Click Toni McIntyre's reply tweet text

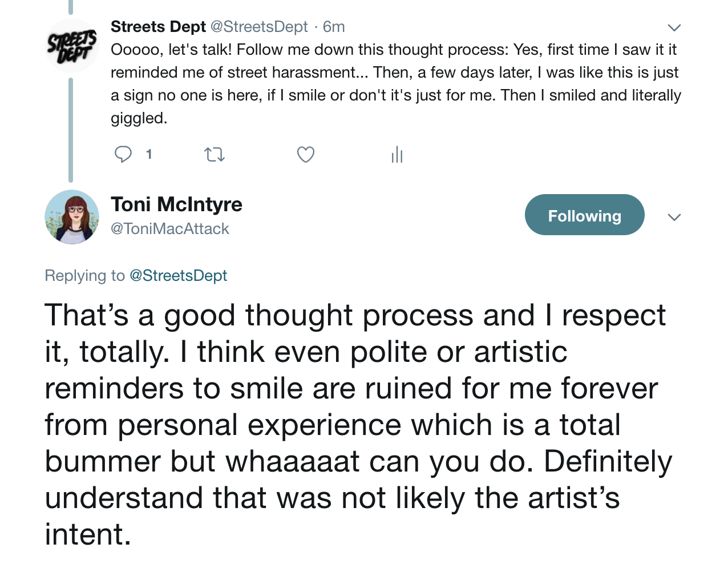(x=354, y=425)
